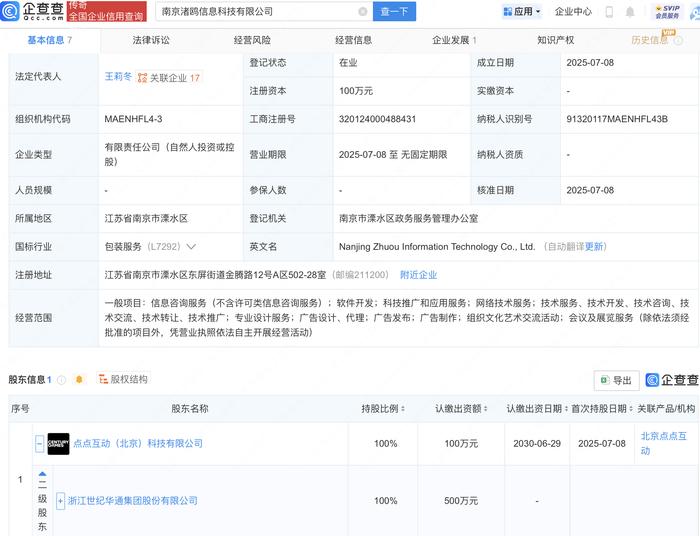Screen dimensions: 700x536
Task: Expand the 包装服务 industry chevron
Action: [191, 246]
